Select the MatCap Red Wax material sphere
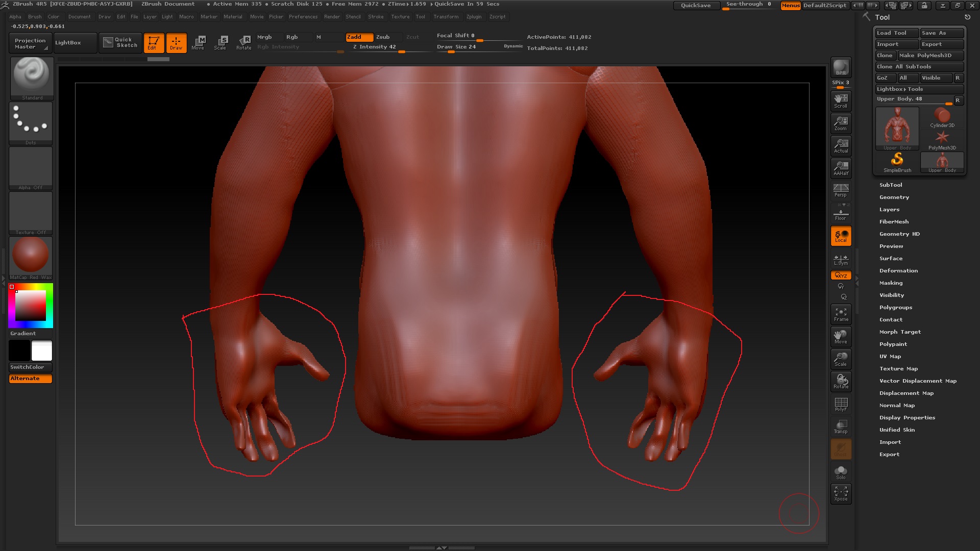The image size is (980, 551). coord(31,255)
